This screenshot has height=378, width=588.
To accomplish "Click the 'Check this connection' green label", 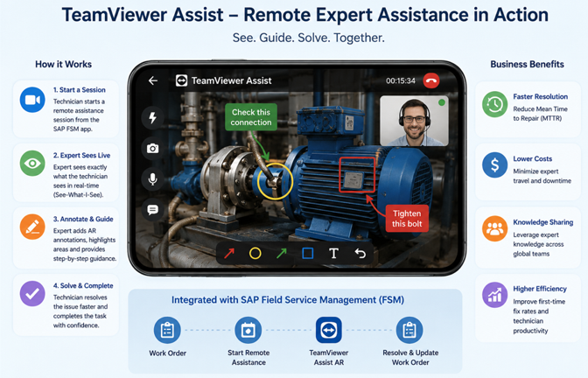I will [251, 117].
